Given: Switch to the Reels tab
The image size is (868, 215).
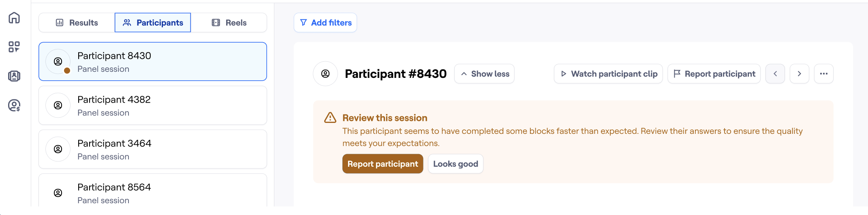Looking at the screenshot, I should pos(229,23).
